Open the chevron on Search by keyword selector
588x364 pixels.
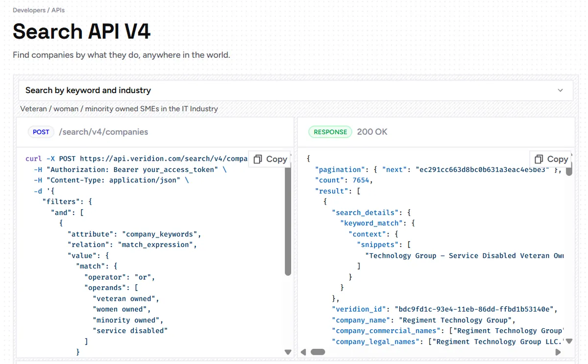(561, 90)
